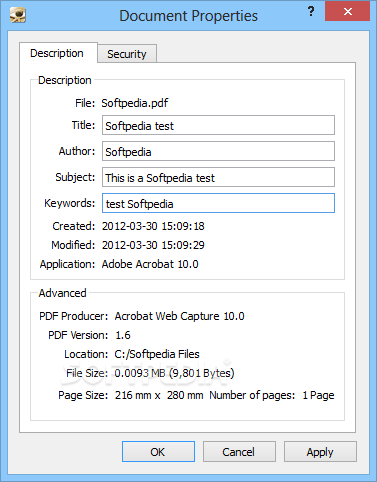Click the question mark help button
Viewport: 377px width, 482px height.
click(311, 12)
